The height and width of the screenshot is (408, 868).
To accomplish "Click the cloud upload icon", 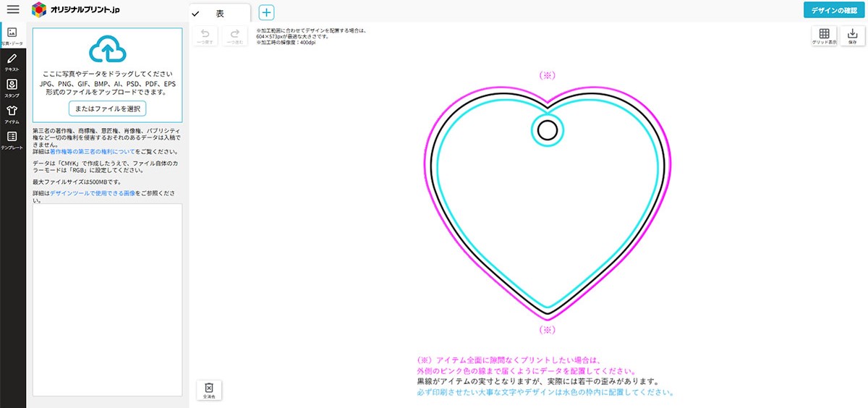I will tap(107, 50).
